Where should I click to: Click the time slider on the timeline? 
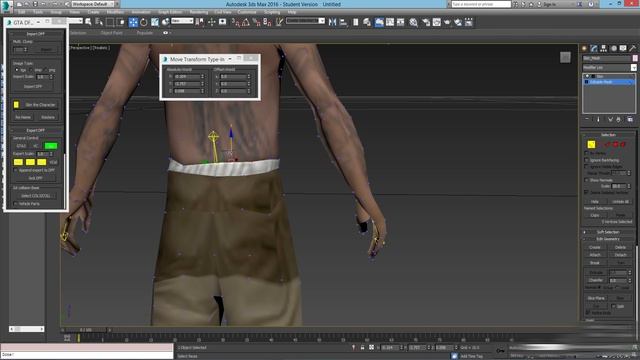tap(86, 330)
